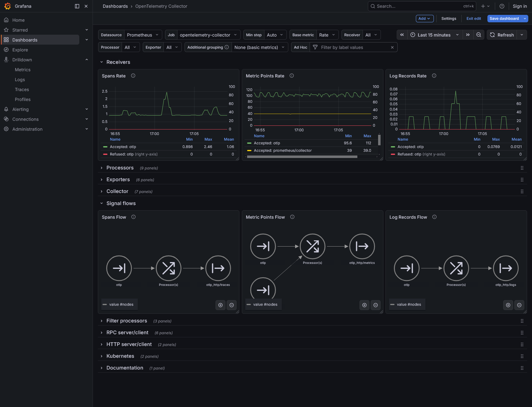Zoom out on the Spans Flow graph
The image size is (532, 407).
232,305
